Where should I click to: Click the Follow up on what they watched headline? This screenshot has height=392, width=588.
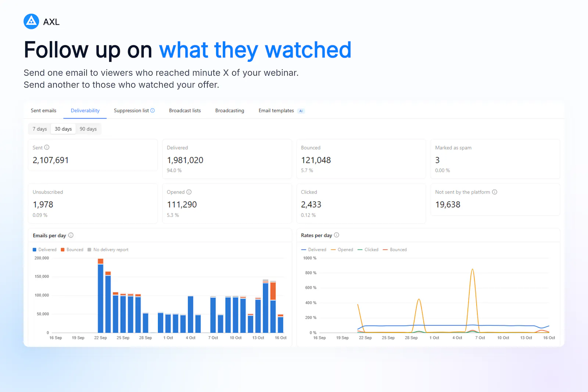pos(187,50)
